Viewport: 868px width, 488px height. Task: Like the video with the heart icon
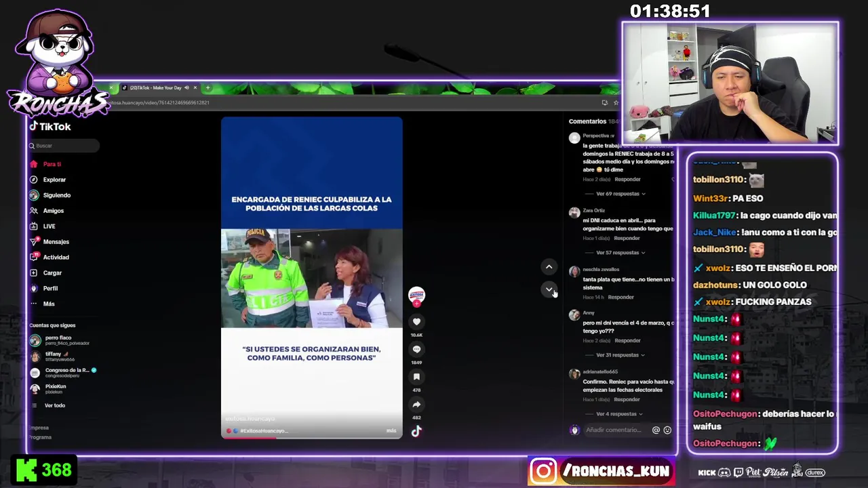(x=416, y=322)
